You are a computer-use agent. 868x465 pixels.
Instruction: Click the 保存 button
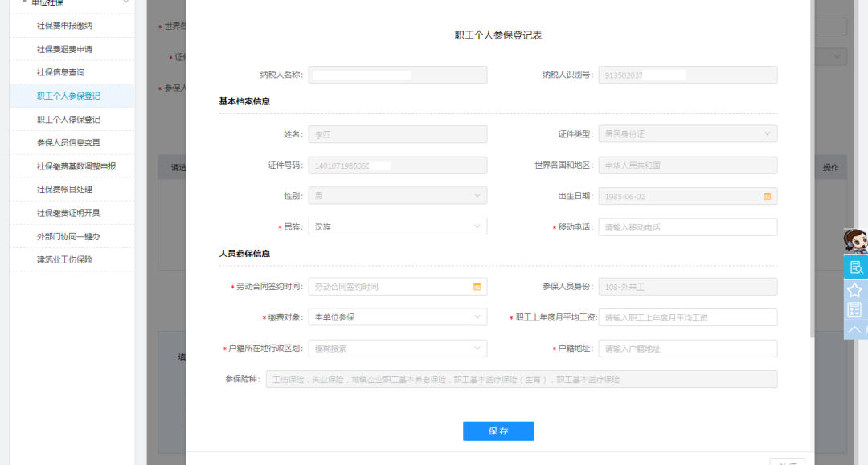pyautogui.click(x=498, y=431)
